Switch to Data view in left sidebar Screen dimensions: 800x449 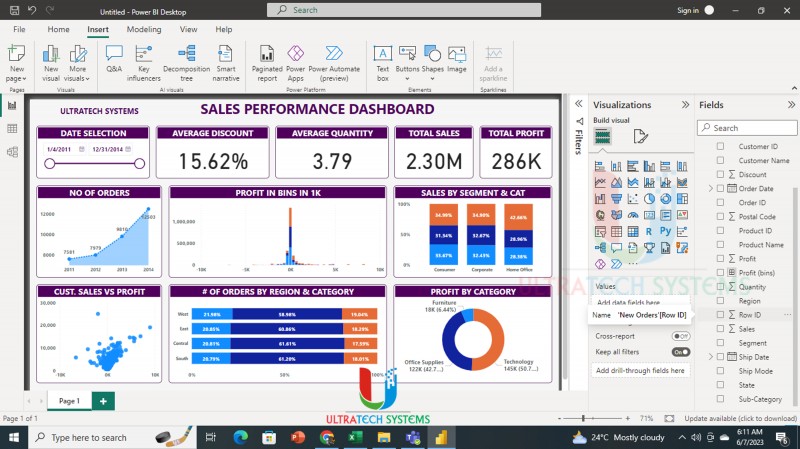tap(12, 129)
